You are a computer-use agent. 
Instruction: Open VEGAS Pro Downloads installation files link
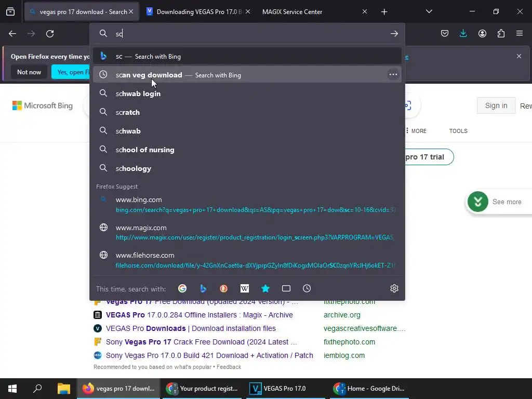point(191,328)
